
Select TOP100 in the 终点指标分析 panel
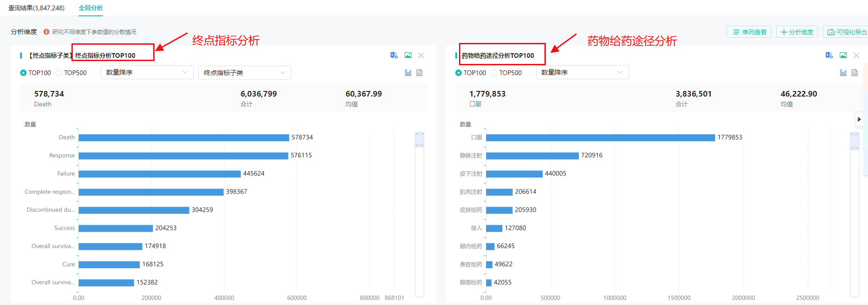coord(23,73)
